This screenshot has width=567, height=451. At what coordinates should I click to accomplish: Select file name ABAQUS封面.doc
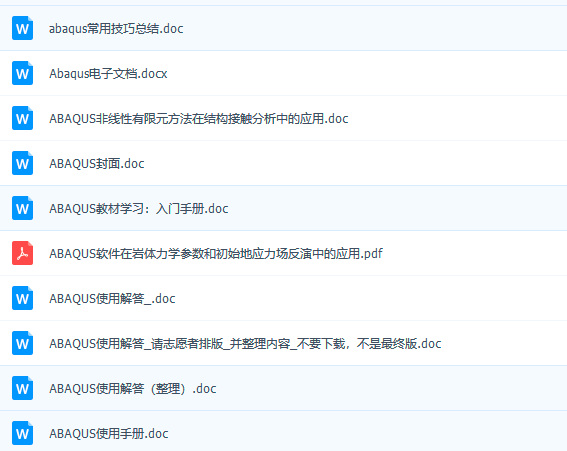tap(97, 163)
